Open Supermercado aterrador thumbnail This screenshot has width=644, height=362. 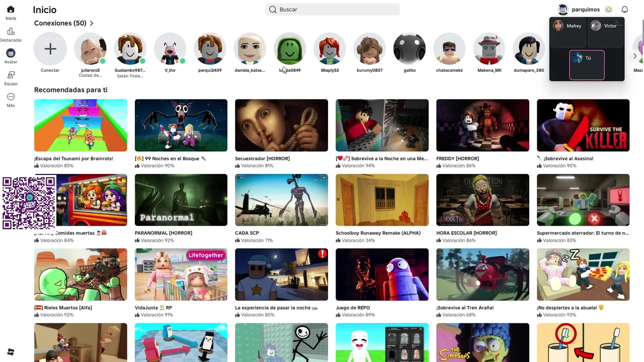pos(583,200)
